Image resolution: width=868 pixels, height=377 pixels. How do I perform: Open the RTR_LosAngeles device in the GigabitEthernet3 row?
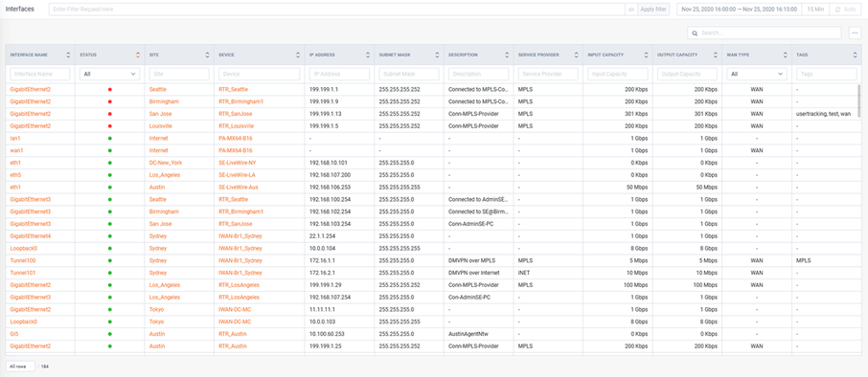[x=239, y=298]
